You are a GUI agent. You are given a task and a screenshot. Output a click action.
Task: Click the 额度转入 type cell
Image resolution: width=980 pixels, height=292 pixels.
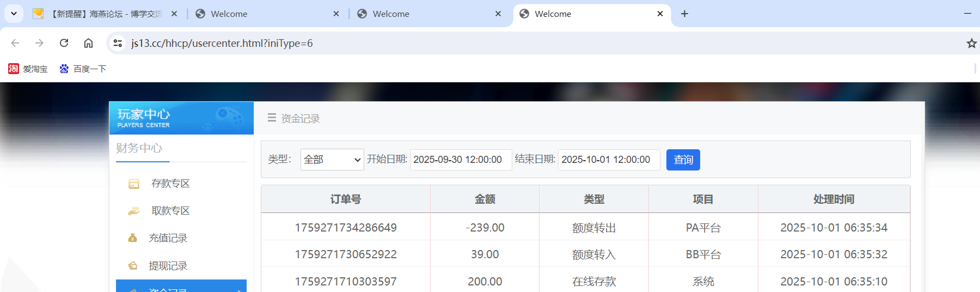(x=594, y=254)
